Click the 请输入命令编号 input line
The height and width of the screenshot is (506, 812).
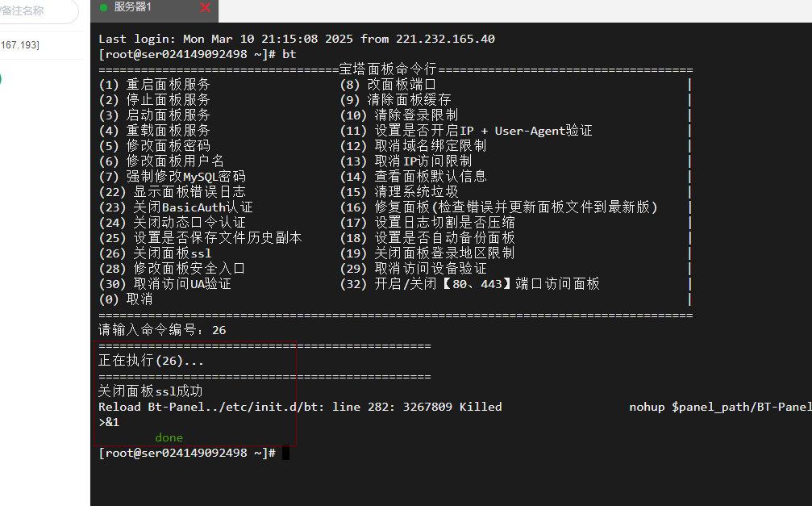pyautogui.click(x=161, y=330)
